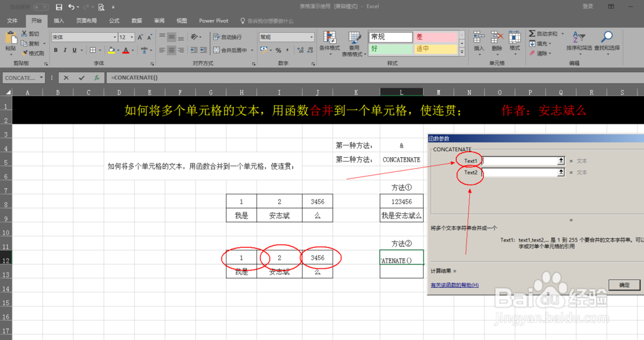This screenshot has width=644, height=340.
Task: Open 套用表格格式 table format icon
Action: [x=354, y=38]
